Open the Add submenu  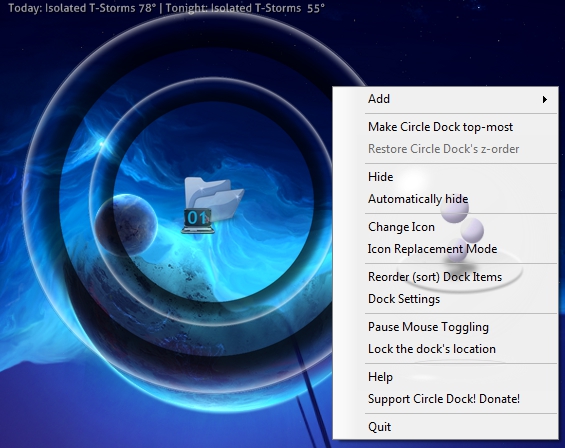click(445, 99)
